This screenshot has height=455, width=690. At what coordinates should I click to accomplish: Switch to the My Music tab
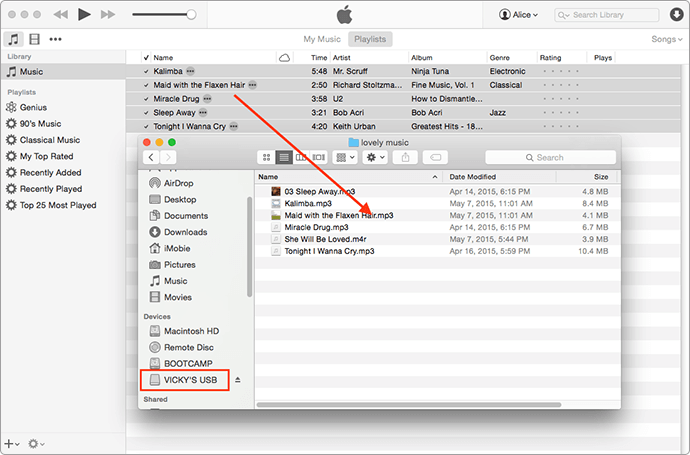coord(322,39)
